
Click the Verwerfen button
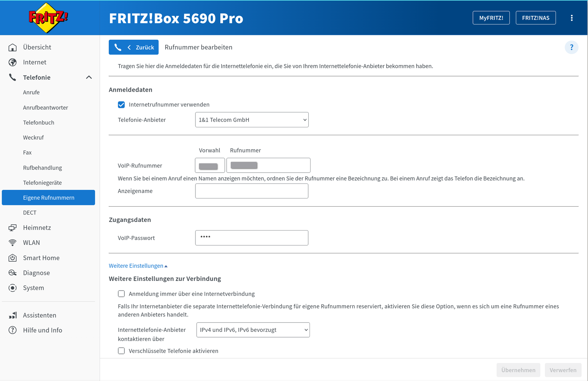(563, 370)
